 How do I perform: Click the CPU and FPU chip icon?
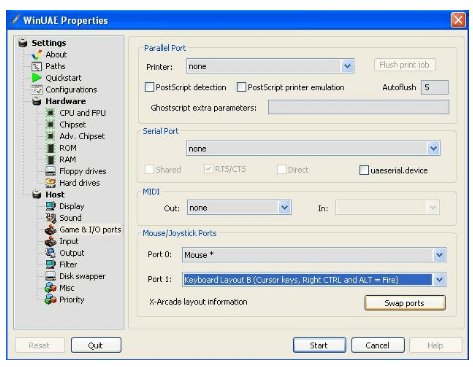(50, 113)
